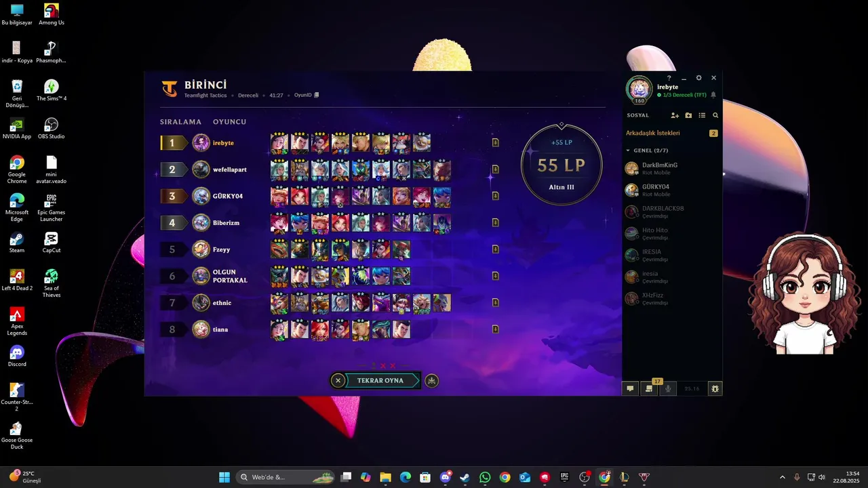Image resolution: width=868 pixels, height=488 pixels.
Task: Open the Among Us desktop shortcut
Action: (x=51, y=15)
